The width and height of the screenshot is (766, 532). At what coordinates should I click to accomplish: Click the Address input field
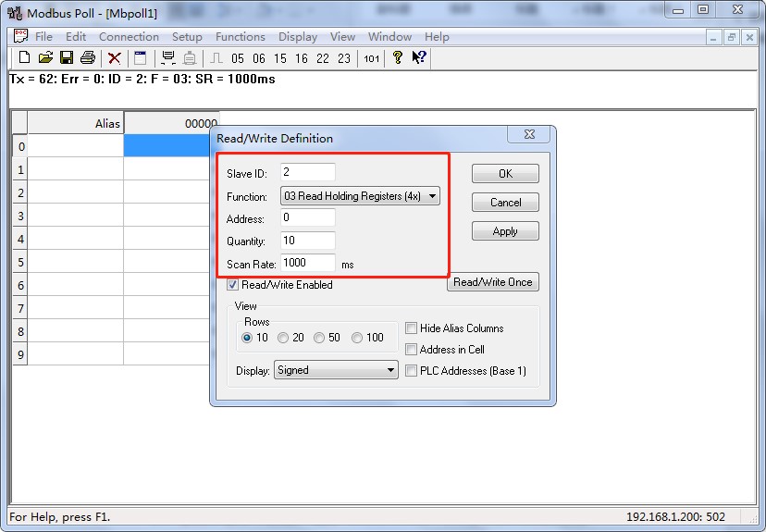308,217
